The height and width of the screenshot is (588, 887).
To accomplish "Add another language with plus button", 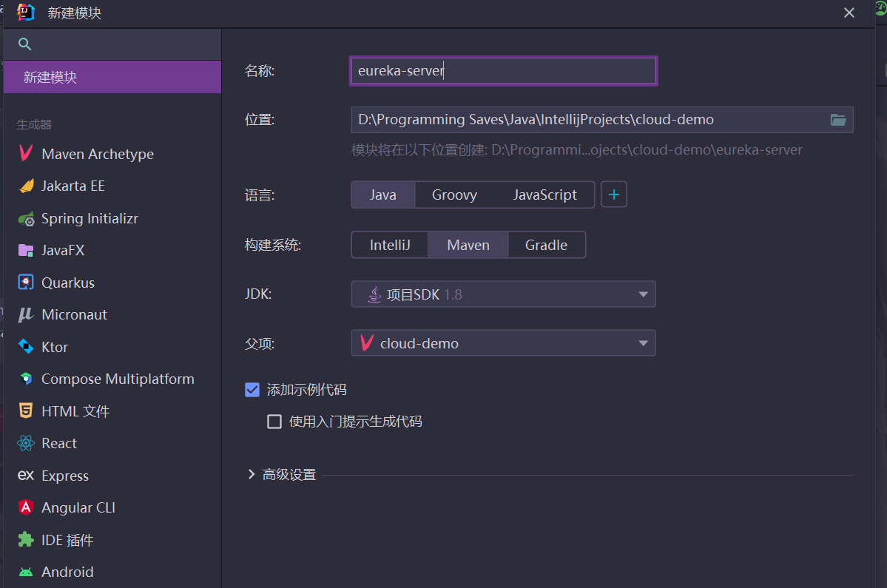I will click(x=613, y=195).
